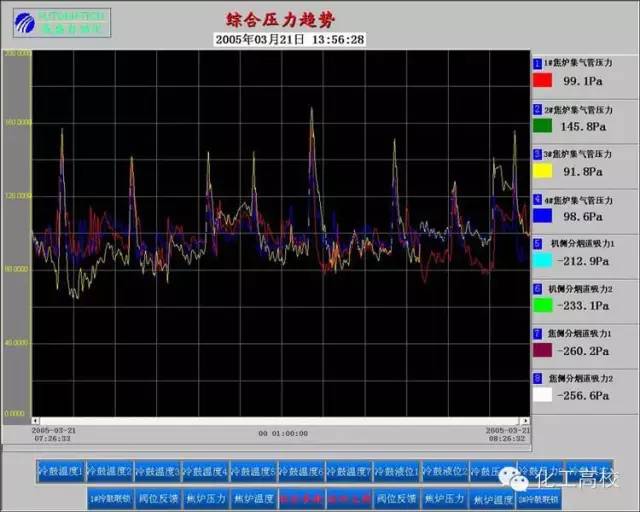Click the number 8 trend channel marker
The width and height of the screenshot is (640, 512).
538,378
